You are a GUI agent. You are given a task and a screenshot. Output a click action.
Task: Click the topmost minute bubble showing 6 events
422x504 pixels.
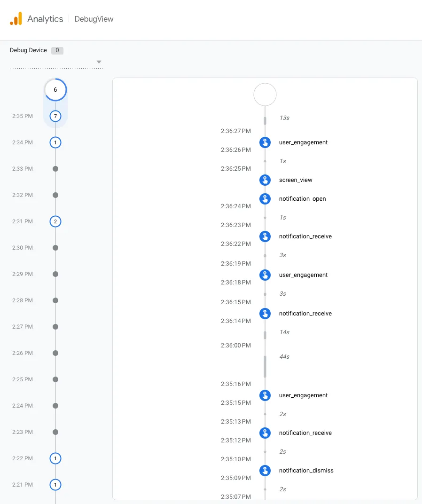(55, 89)
